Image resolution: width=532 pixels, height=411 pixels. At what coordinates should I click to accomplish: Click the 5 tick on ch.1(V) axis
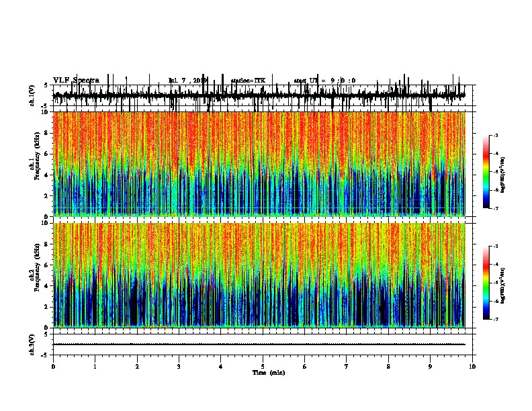pos(46,85)
